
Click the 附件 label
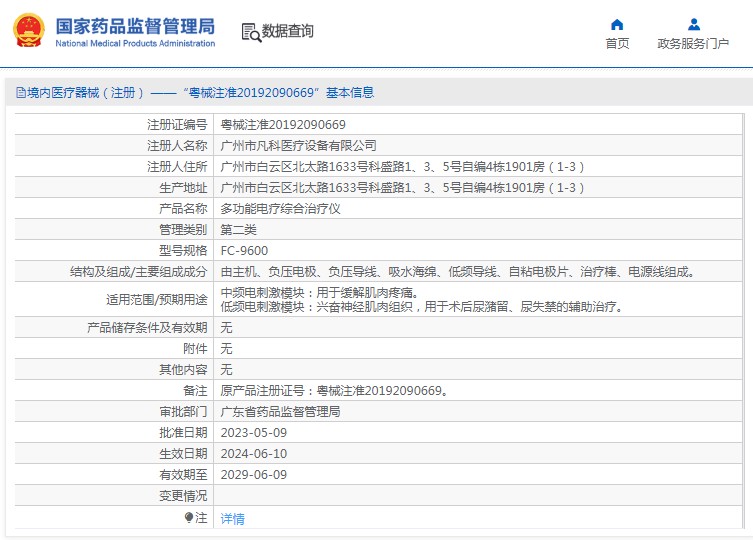[195, 348]
